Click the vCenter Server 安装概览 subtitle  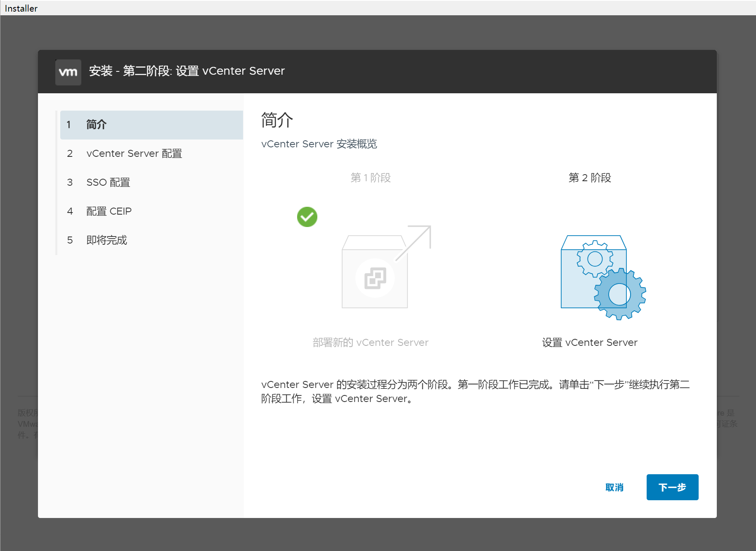[x=319, y=144]
